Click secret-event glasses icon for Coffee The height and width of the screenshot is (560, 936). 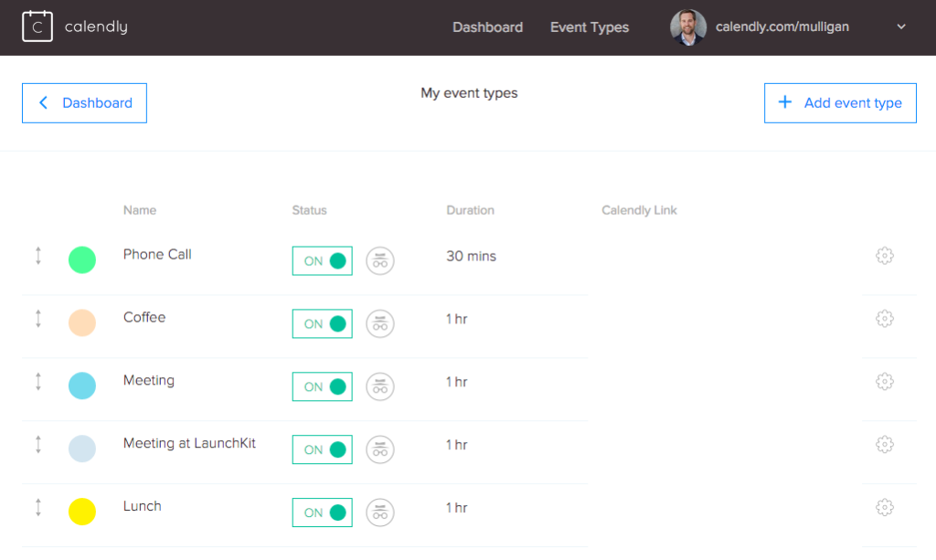tap(380, 323)
